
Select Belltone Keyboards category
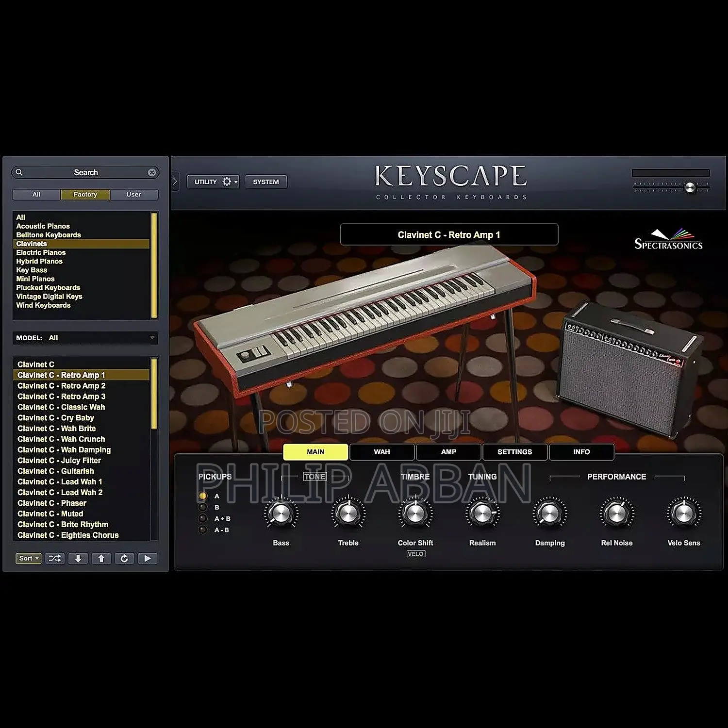[81, 235]
